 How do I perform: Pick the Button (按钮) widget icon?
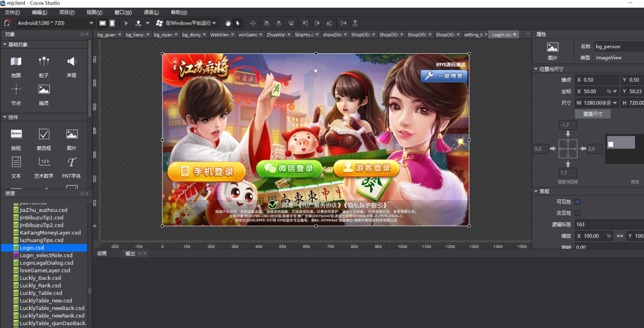16,134
